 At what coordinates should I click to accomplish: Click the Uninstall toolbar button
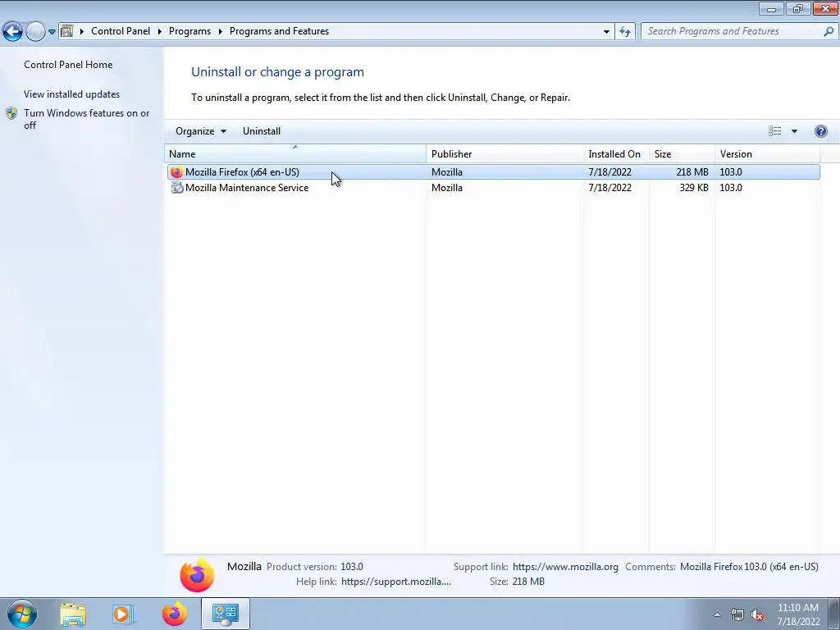click(x=262, y=131)
